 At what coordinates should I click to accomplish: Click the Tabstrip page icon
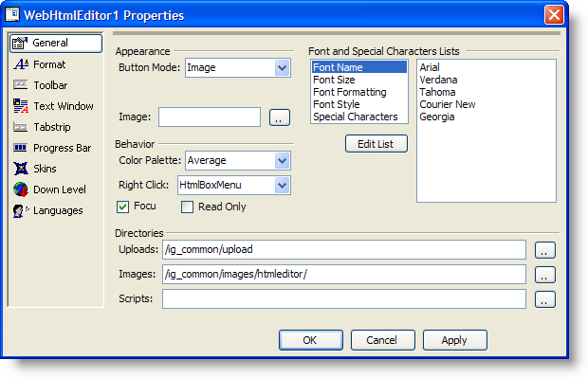pyautogui.click(x=20, y=127)
